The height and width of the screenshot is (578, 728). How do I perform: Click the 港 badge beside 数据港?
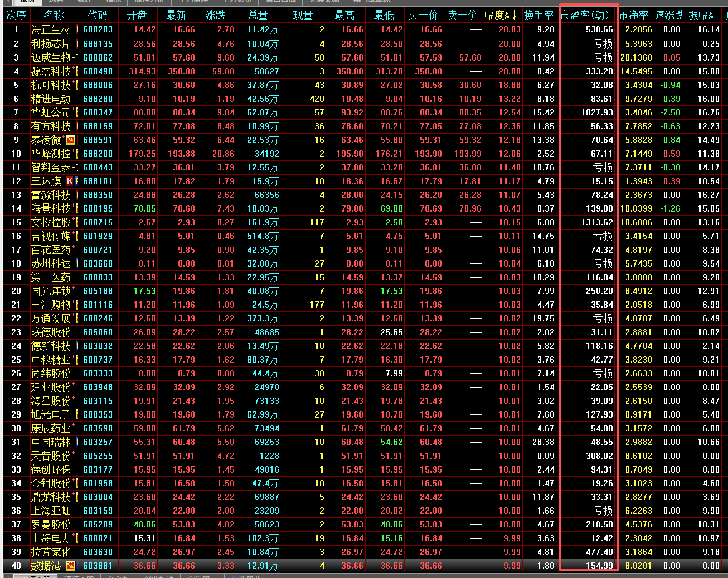(70, 566)
